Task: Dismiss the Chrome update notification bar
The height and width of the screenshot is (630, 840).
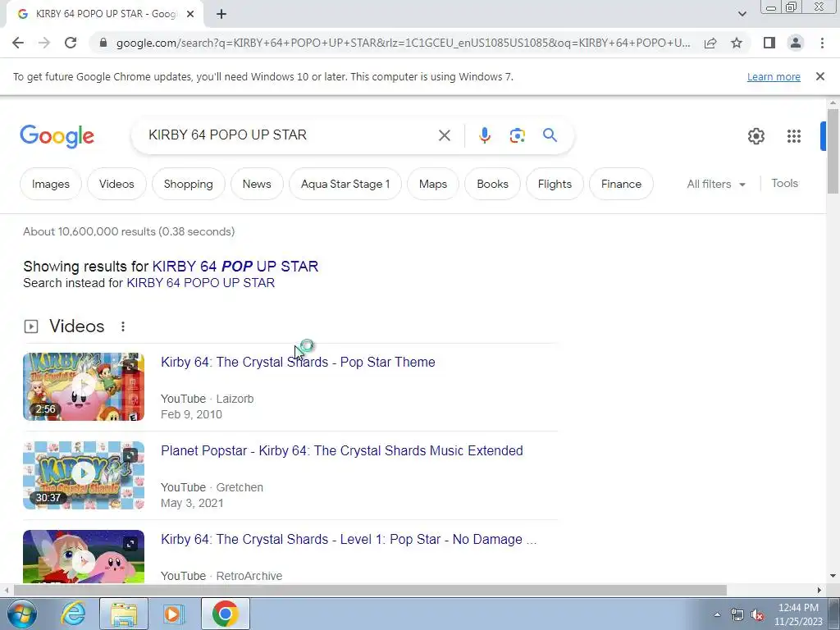Action: (x=820, y=76)
